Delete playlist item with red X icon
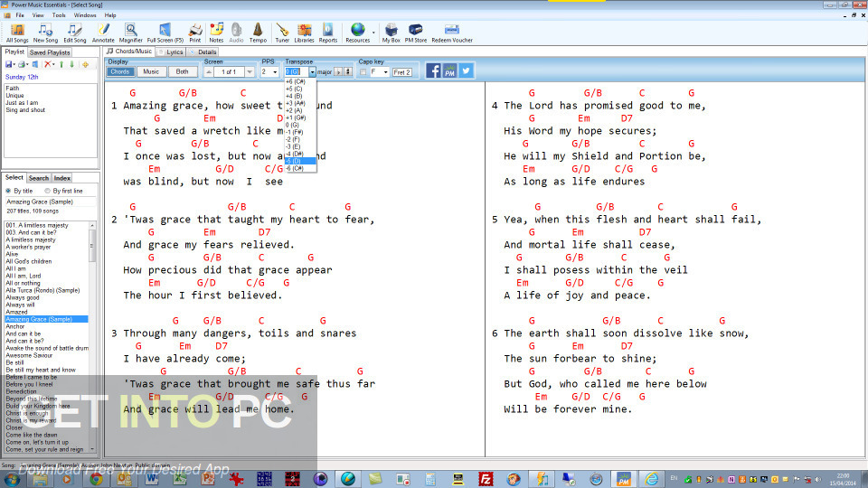868x488 pixels. [x=48, y=65]
